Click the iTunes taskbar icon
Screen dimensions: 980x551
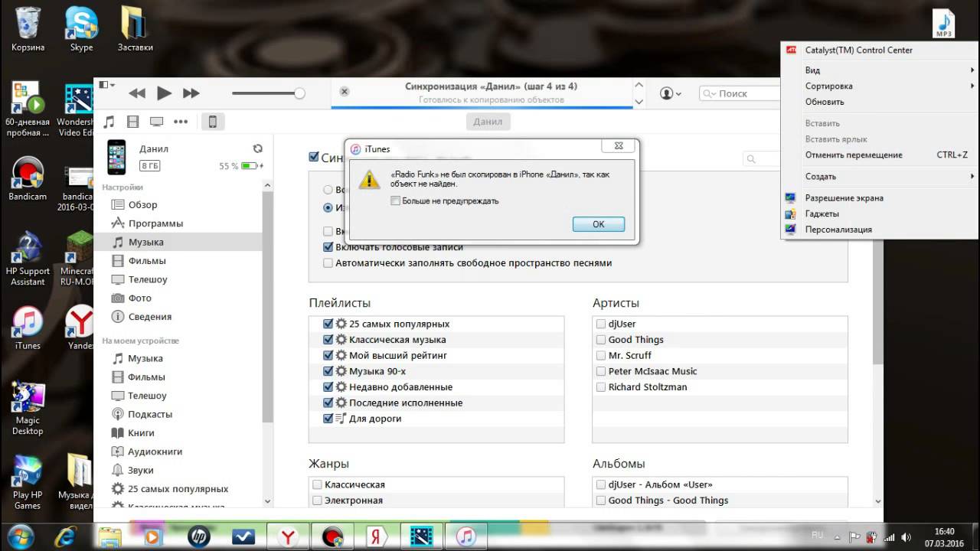(x=465, y=536)
